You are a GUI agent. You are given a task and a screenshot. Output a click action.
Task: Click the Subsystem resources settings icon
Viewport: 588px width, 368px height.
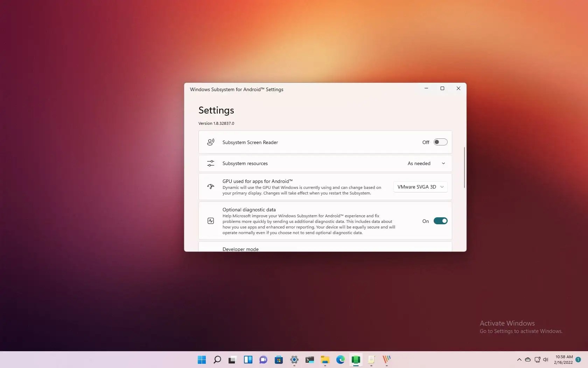[210, 163]
